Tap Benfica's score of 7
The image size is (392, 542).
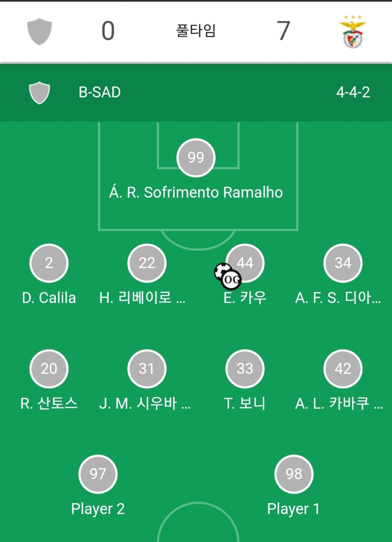point(283,31)
